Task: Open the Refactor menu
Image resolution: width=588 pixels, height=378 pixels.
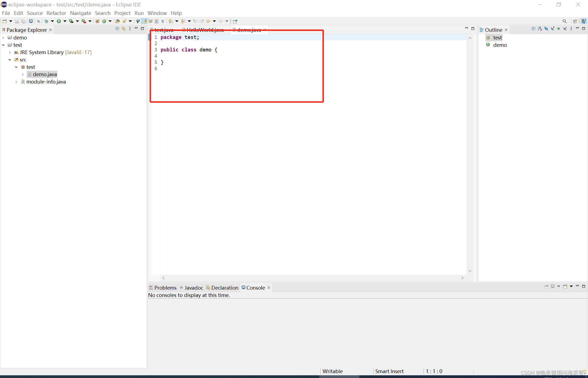Action: click(56, 13)
